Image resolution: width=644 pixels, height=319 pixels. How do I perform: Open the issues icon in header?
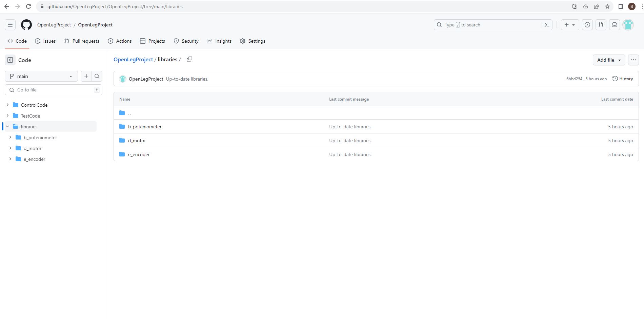tap(587, 25)
